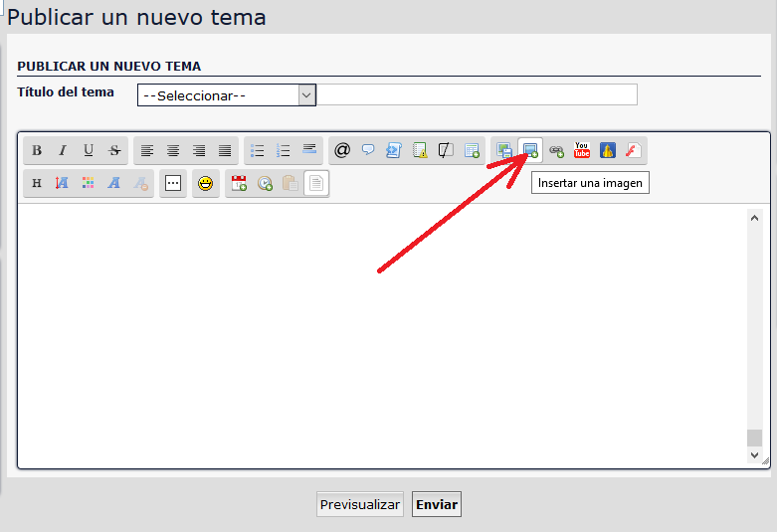Justify the text
The image size is (777, 532).
click(225, 150)
